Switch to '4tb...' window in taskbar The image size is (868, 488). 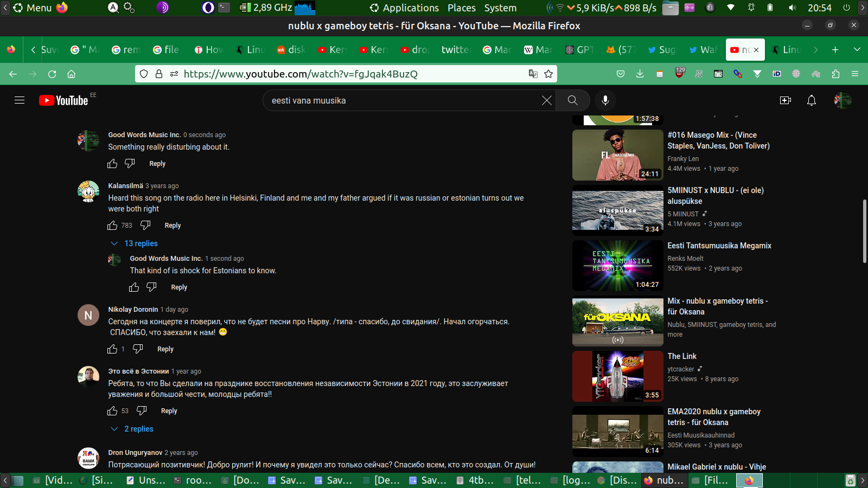pos(476,480)
